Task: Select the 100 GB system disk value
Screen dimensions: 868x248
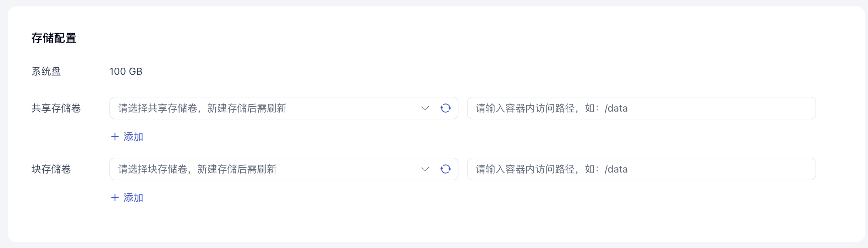Action: 126,71
